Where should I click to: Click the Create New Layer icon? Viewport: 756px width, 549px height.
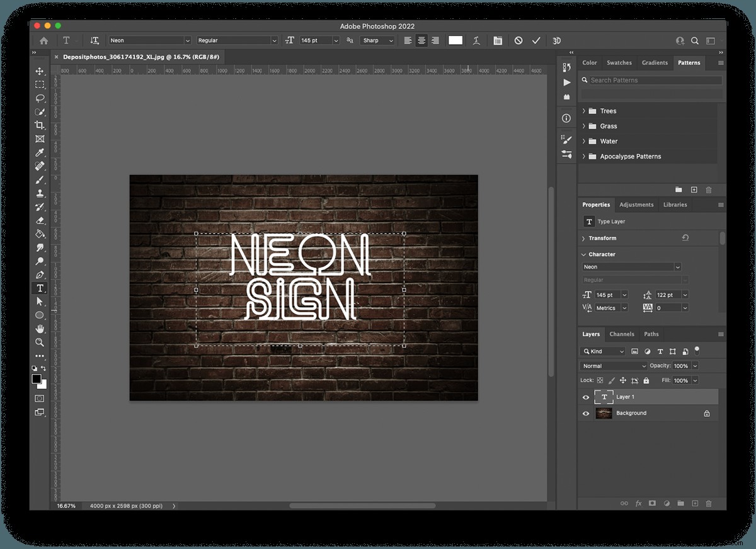(x=694, y=503)
